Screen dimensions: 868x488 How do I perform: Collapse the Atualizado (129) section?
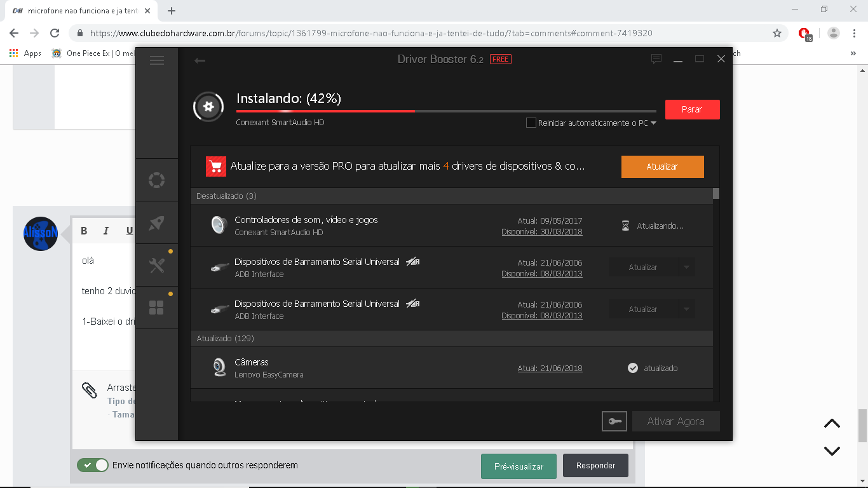[451, 338]
